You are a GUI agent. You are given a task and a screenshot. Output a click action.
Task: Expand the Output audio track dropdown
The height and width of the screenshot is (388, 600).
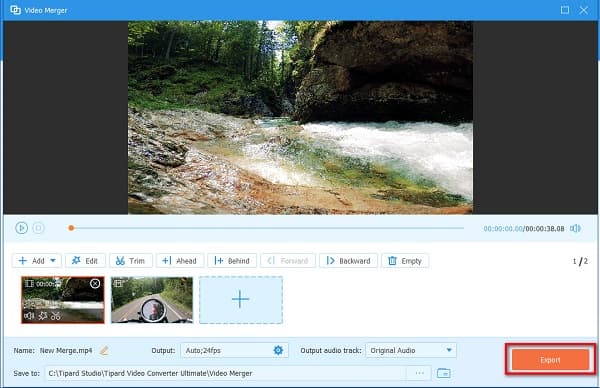pyautogui.click(x=449, y=350)
